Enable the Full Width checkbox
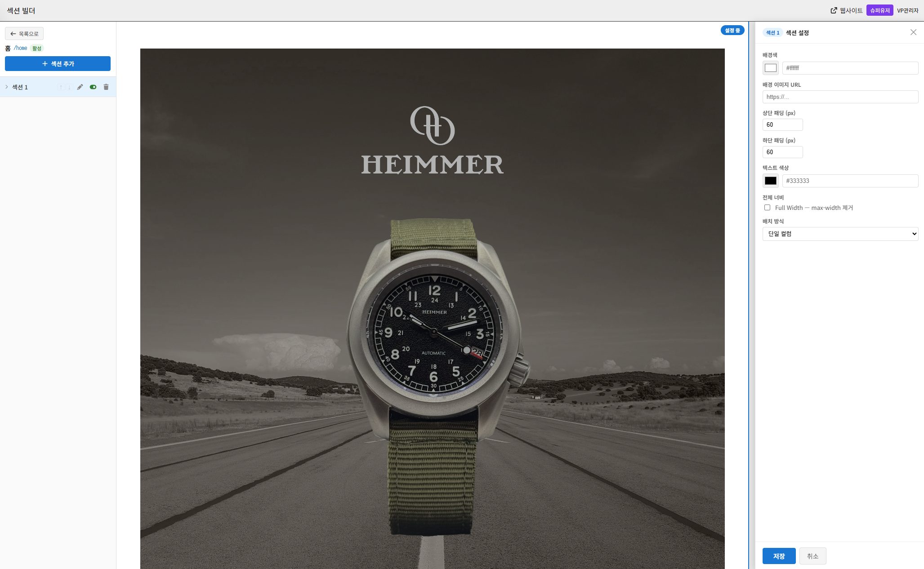This screenshot has height=569, width=924. point(767,208)
